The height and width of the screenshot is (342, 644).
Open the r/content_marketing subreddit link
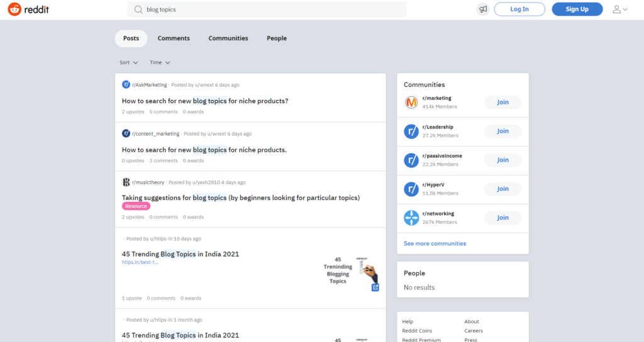pos(156,134)
